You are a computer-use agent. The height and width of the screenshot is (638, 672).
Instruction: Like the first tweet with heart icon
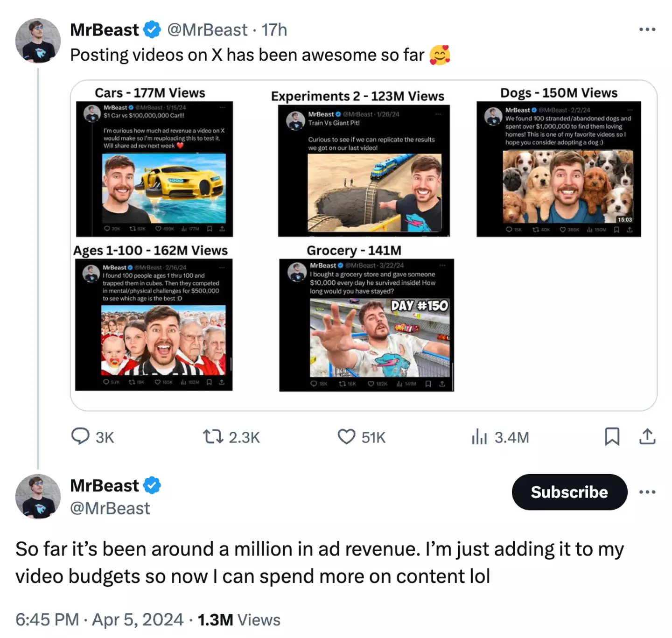[346, 436]
